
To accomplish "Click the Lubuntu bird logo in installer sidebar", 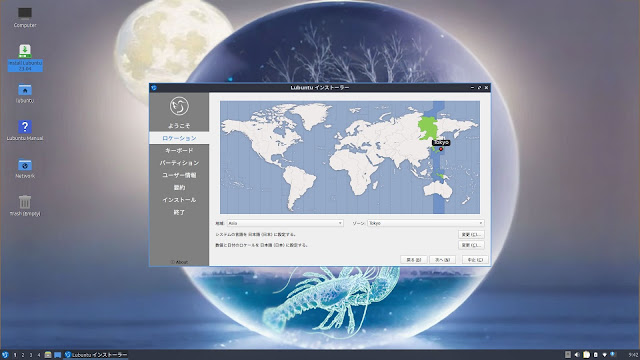I will [x=179, y=106].
